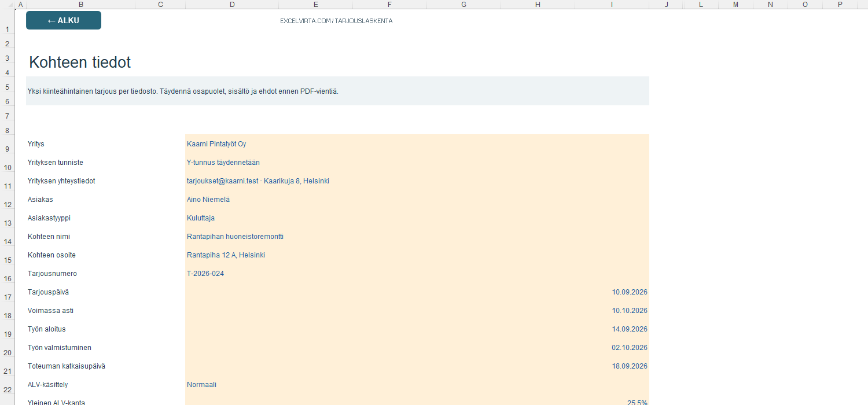Select the company value 'Kaarni Pintatyöt Oy'
The height and width of the screenshot is (405, 868).
(216, 144)
